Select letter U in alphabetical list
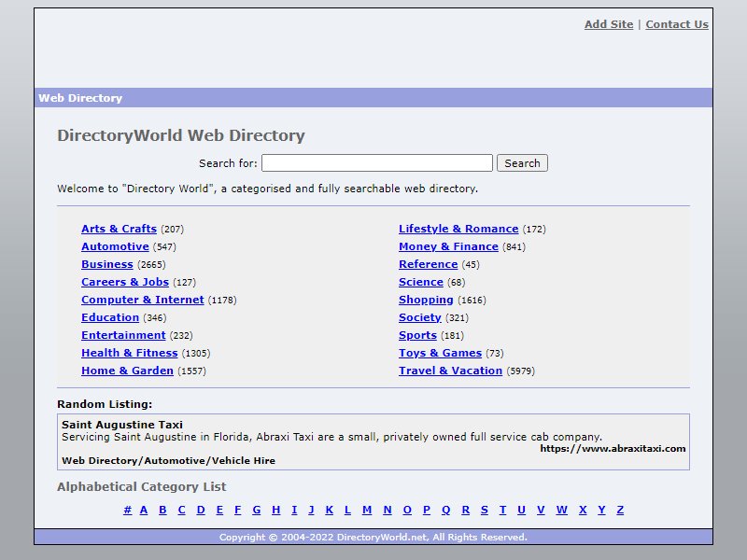 tap(522, 510)
